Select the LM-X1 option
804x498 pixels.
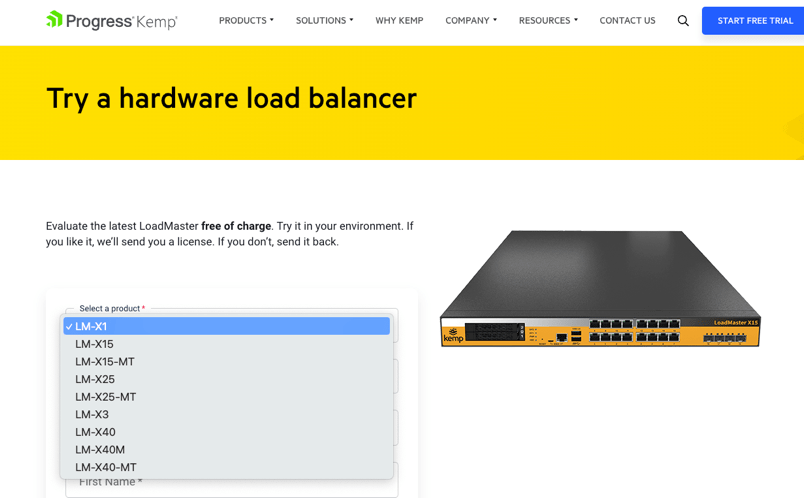pos(227,326)
